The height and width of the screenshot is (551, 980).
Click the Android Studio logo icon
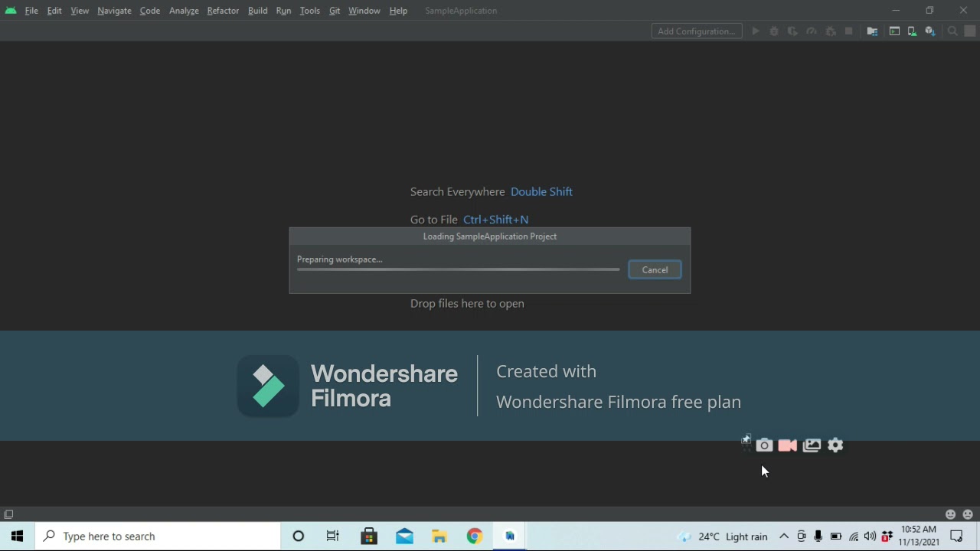tap(11, 11)
